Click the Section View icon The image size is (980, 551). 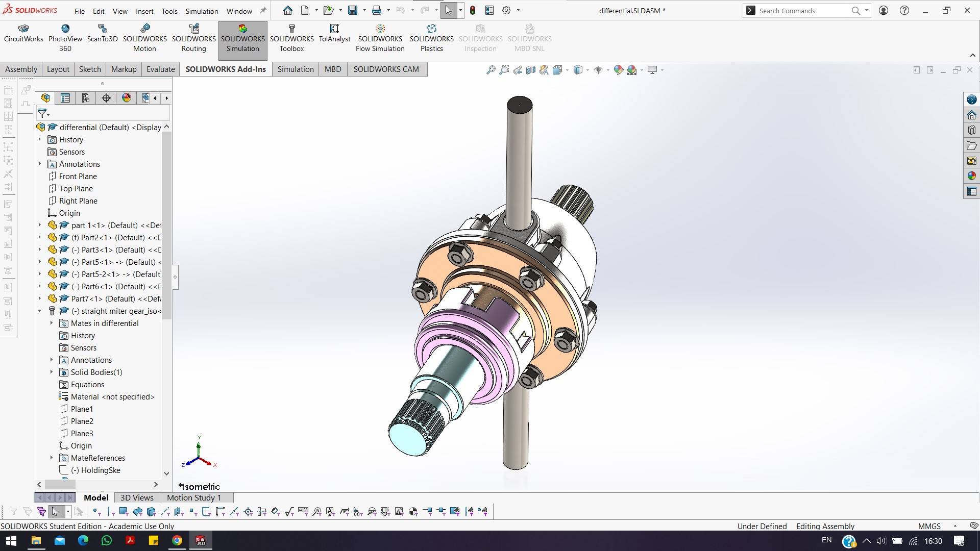point(531,70)
